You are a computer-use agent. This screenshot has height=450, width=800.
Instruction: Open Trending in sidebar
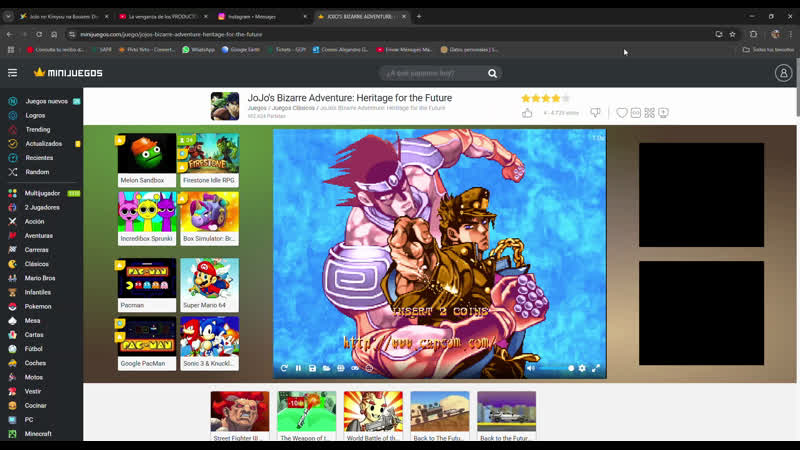pos(38,130)
